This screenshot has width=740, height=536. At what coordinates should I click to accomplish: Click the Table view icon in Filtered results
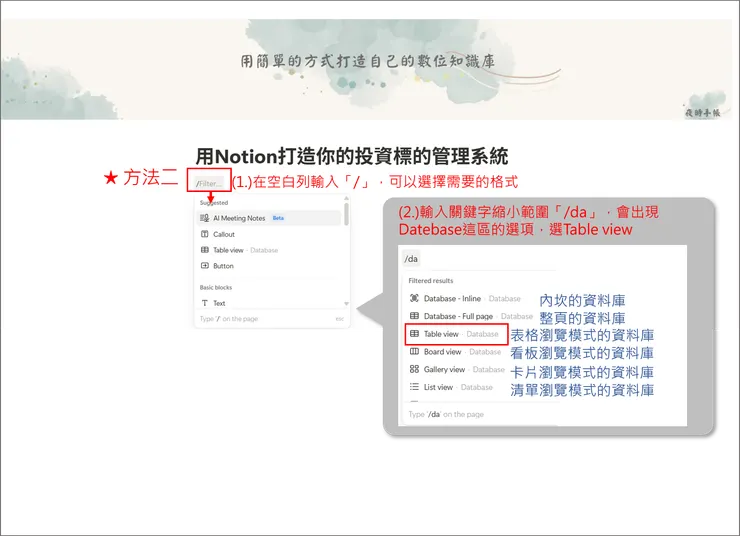click(x=414, y=334)
